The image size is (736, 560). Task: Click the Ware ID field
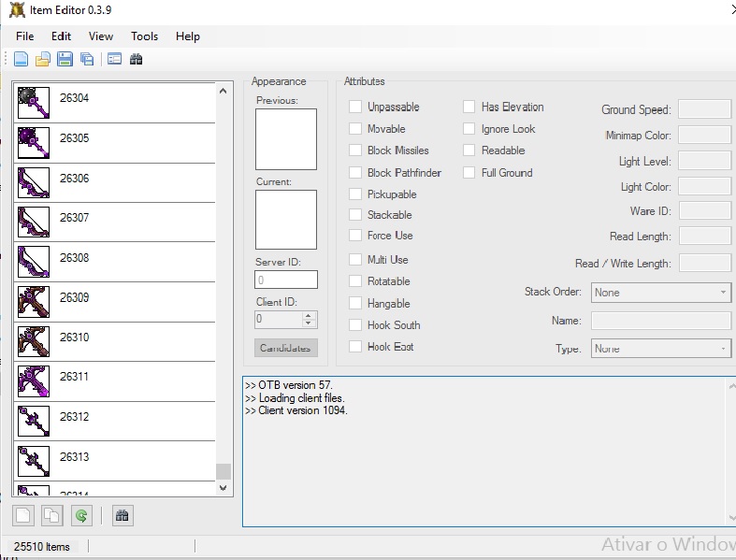704,210
